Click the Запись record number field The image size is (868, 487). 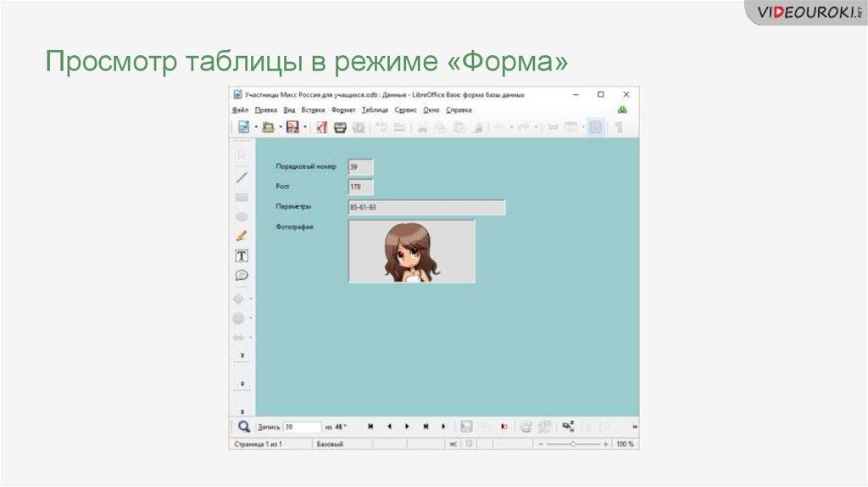pyautogui.click(x=302, y=427)
